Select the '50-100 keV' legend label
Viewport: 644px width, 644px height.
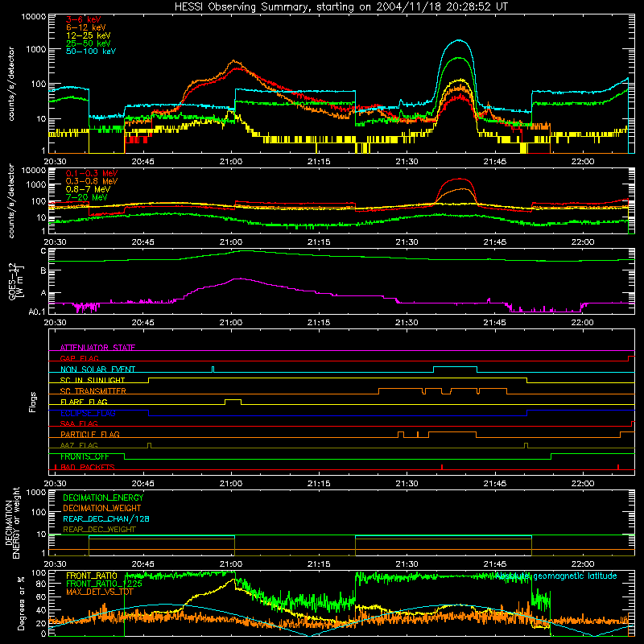[91, 52]
